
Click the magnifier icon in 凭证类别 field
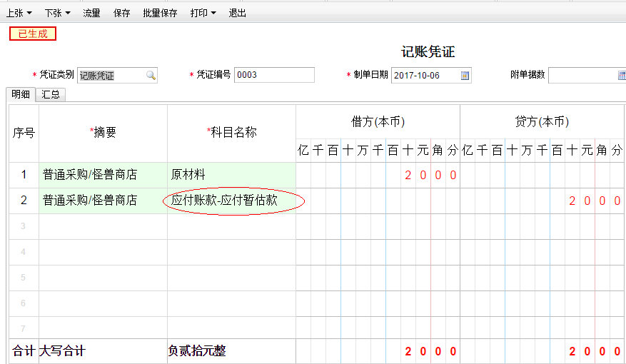click(x=151, y=76)
